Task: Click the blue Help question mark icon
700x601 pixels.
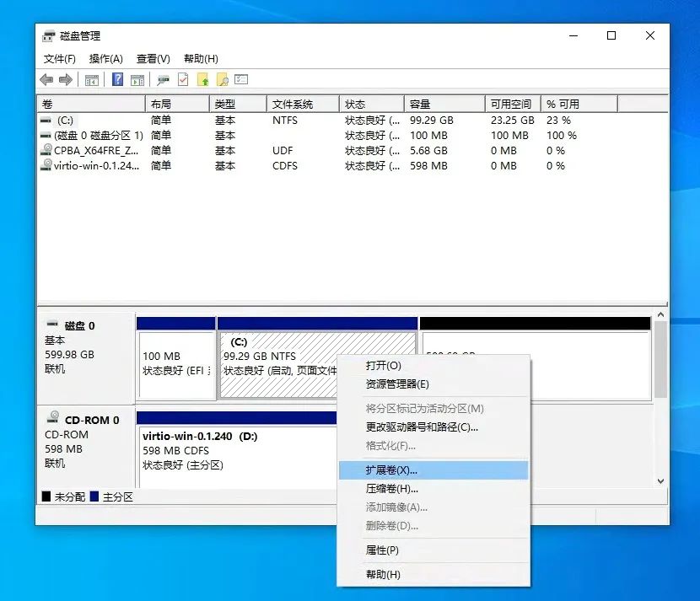Action: [x=117, y=79]
